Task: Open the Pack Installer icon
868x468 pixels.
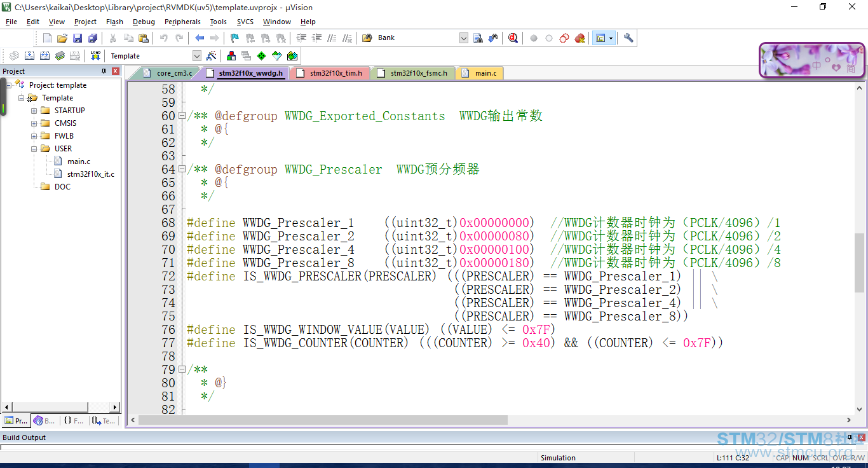Action: tap(292, 56)
